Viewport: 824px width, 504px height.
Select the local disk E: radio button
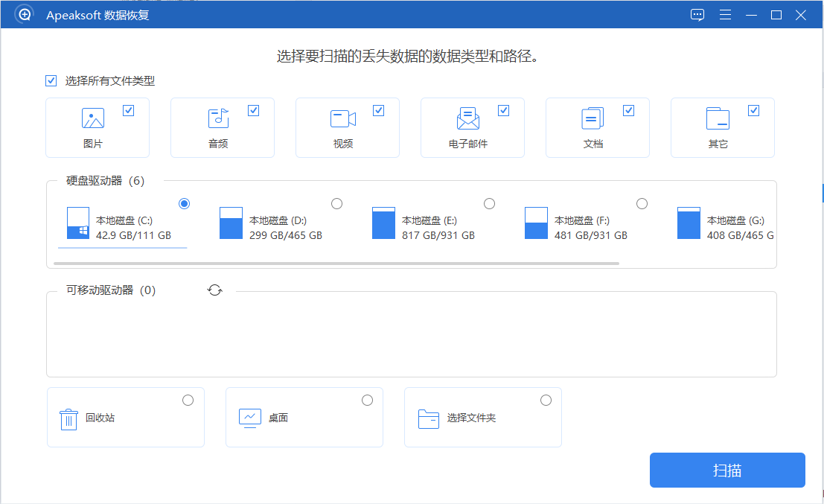click(489, 203)
